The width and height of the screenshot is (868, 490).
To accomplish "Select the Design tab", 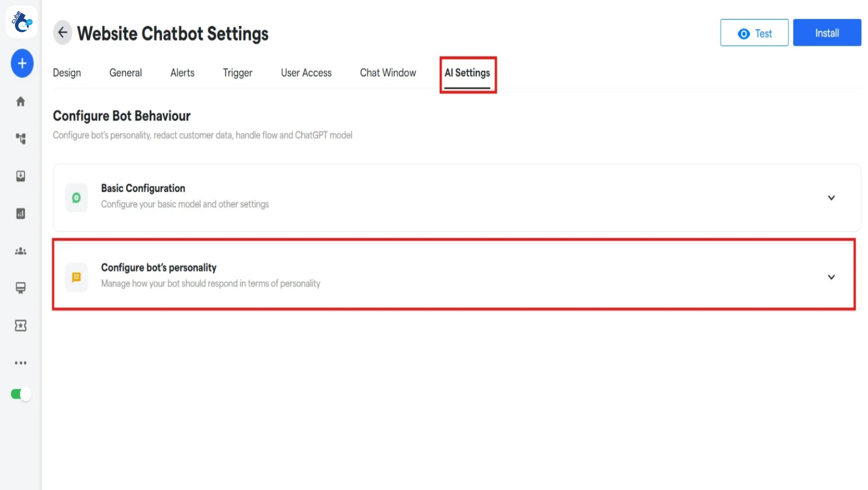I will [67, 73].
